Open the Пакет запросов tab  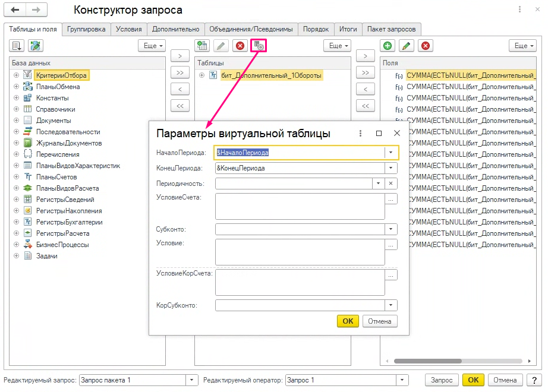pyautogui.click(x=392, y=29)
